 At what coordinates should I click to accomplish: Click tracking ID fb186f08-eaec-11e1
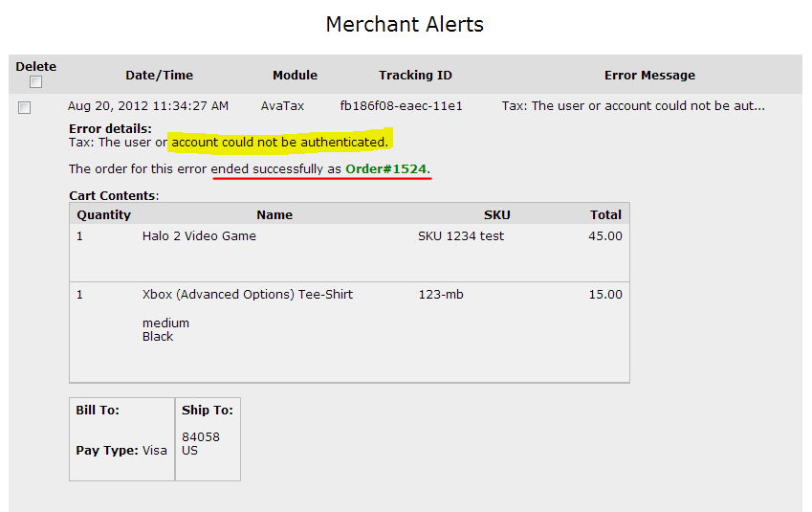[x=401, y=106]
